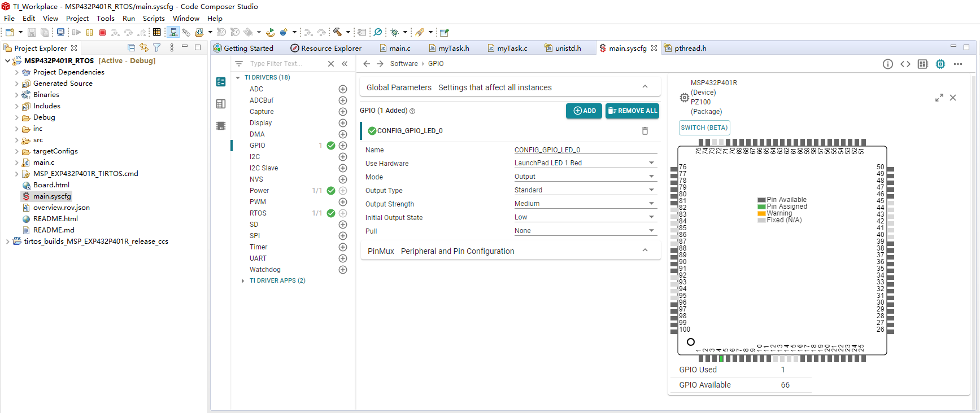Open the Initial Output State dropdown
The image size is (980, 413).
pos(585,217)
